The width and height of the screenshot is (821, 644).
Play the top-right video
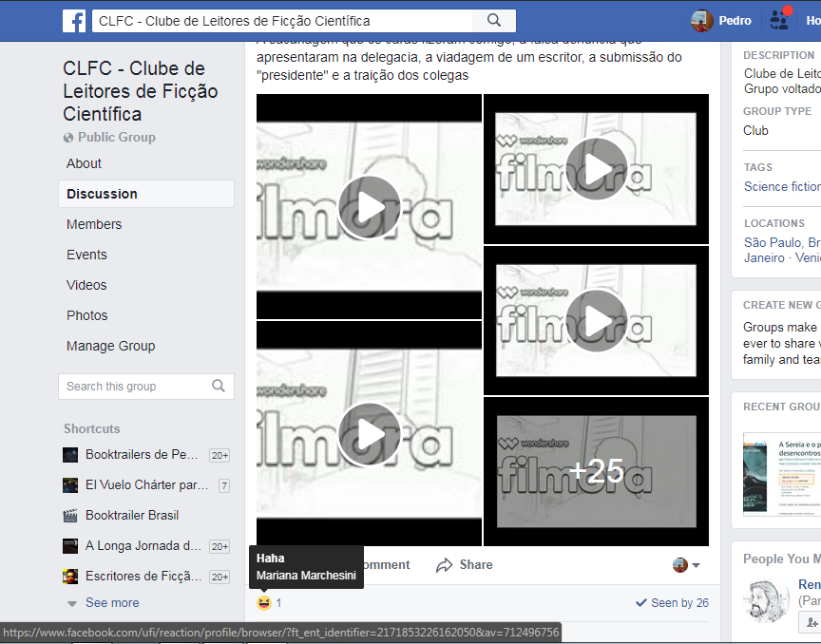click(597, 168)
